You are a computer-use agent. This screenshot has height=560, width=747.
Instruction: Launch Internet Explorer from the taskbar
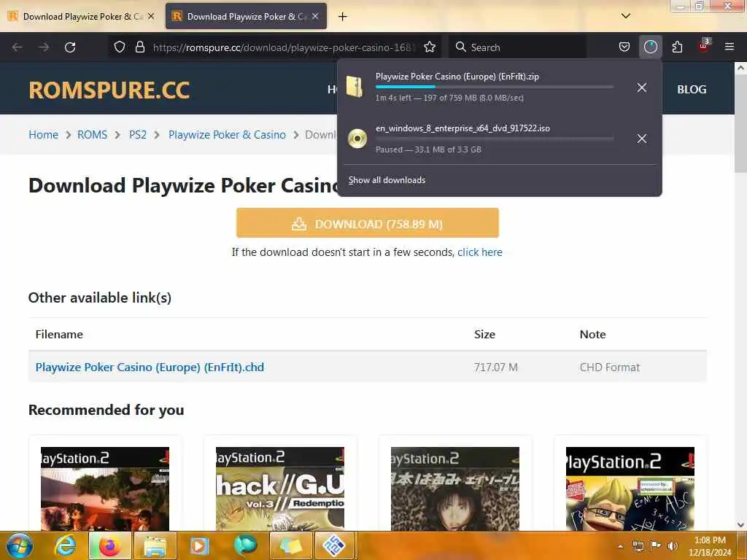point(65,545)
